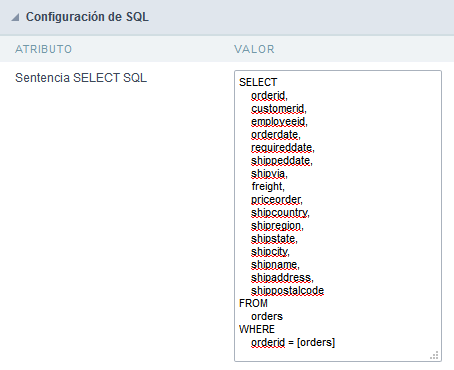The width and height of the screenshot is (454, 370).
Task: Click the employeeid field in the query
Action: tap(279, 122)
